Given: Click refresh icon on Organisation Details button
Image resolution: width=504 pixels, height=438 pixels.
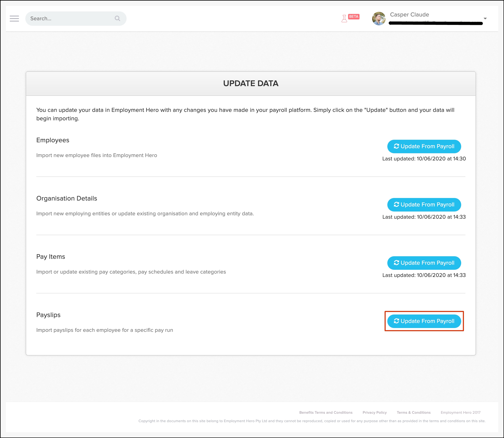Looking at the screenshot, I should (396, 204).
